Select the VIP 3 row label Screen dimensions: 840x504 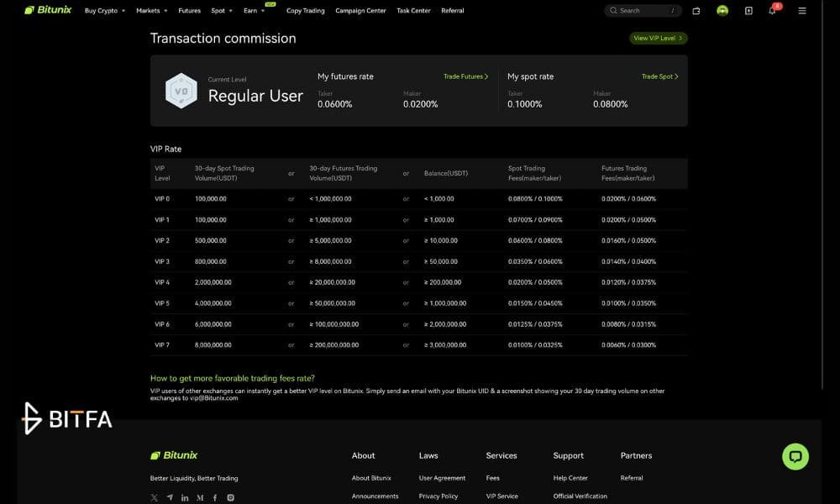[162, 261]
